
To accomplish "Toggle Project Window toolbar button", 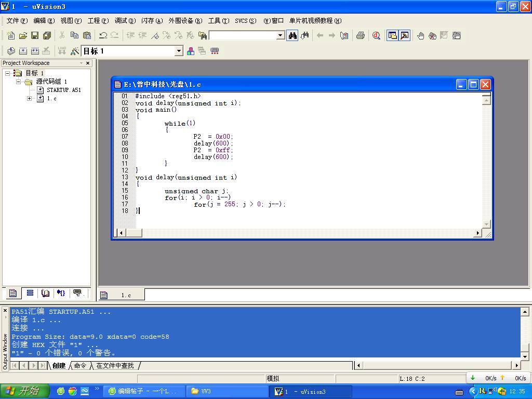I will pos(393,35).
